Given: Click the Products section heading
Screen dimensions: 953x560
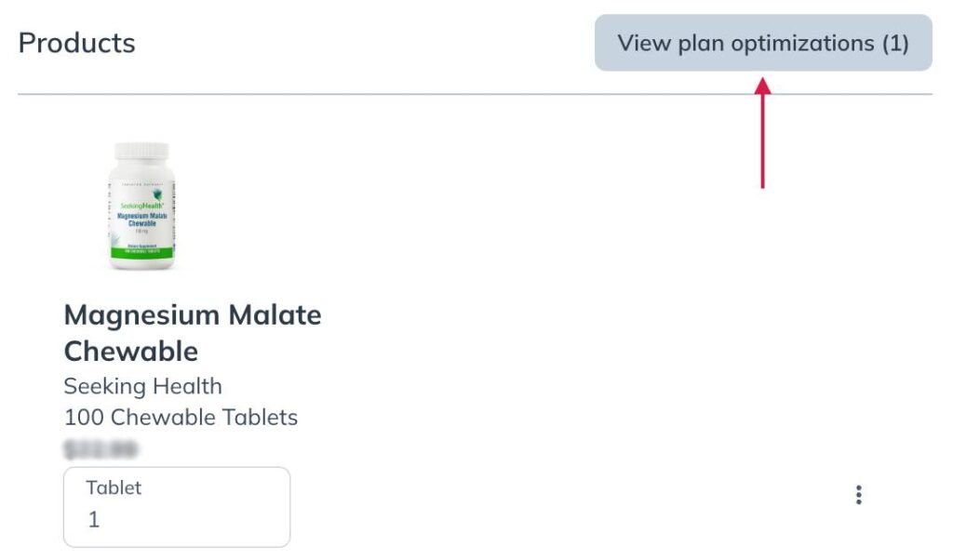Looking at the screenshot, I should click(76, 43).
